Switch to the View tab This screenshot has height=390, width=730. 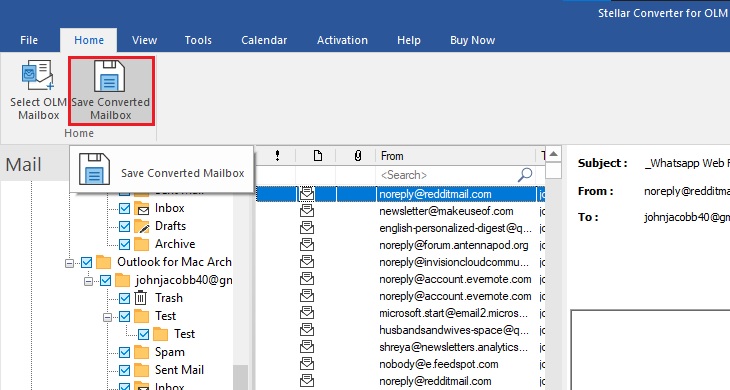point(144,40)
